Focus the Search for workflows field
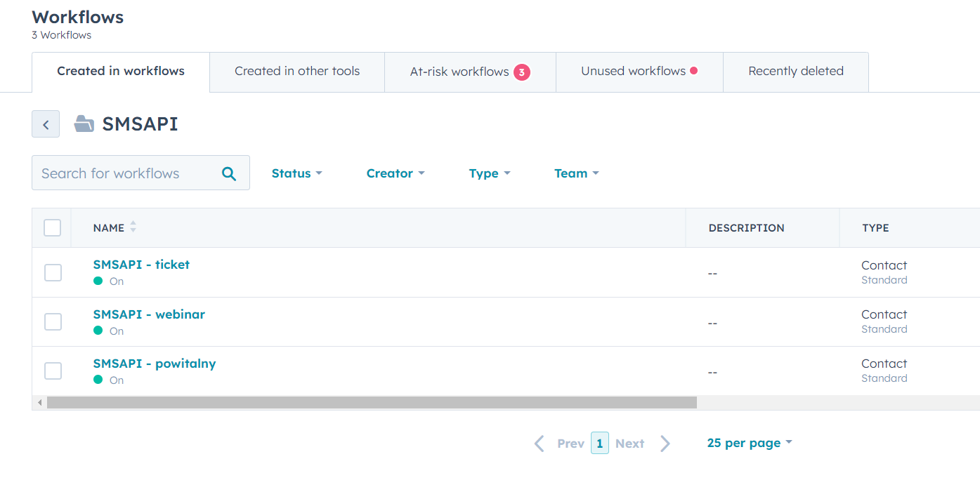 coord(141,173)
